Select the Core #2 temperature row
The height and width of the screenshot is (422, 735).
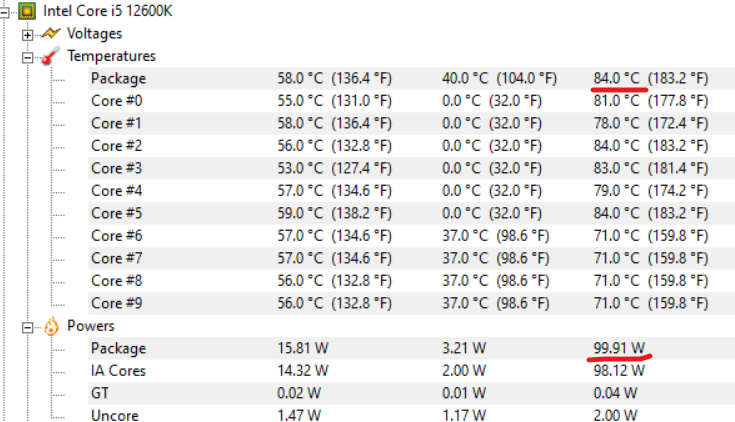(116, 145)
